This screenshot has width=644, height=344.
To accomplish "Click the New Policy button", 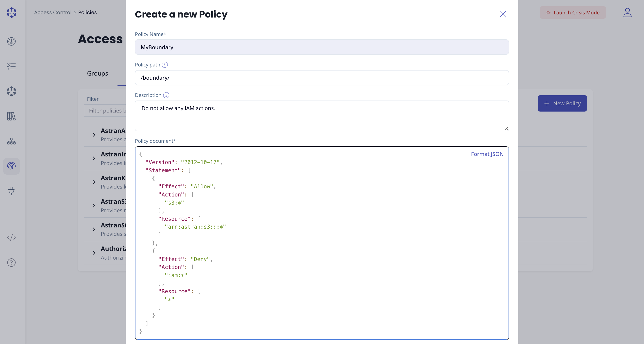I will pos(562,103).
